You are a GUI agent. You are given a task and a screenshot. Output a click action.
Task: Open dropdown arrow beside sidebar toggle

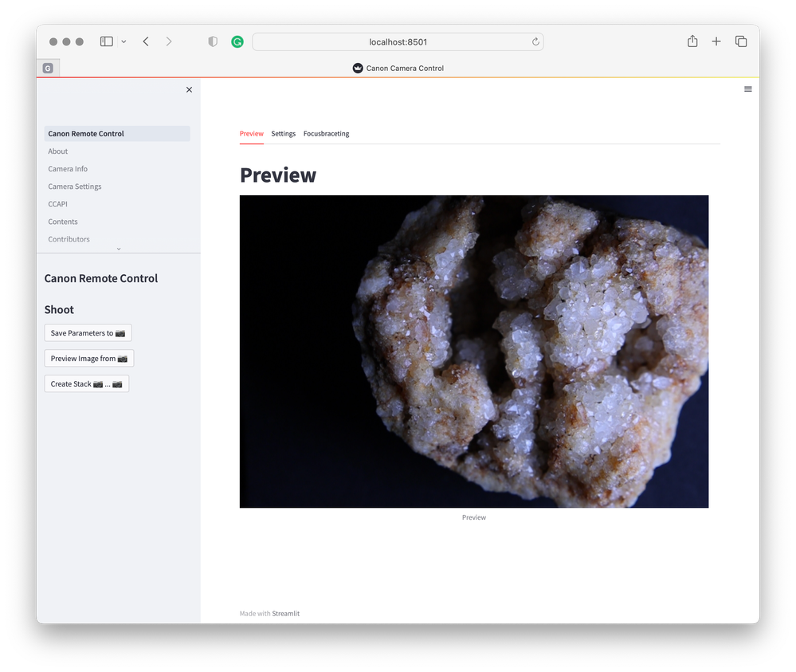pyautogui.click(x=124, y=41)
